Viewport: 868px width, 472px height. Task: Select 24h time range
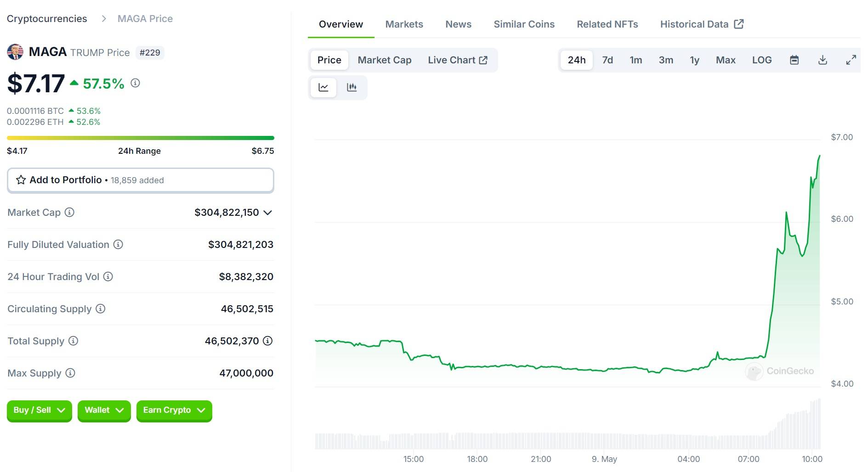coord(577,60)
